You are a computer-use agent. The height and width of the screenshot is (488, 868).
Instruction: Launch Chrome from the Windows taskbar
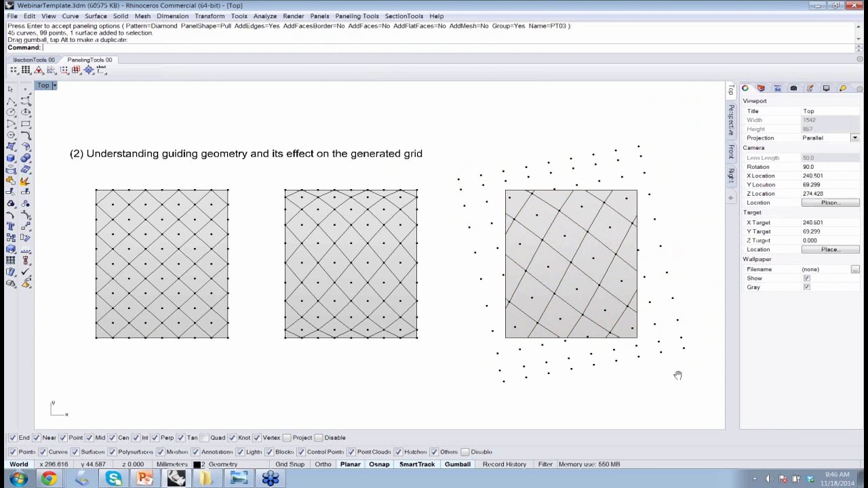[x=49, y=479]
